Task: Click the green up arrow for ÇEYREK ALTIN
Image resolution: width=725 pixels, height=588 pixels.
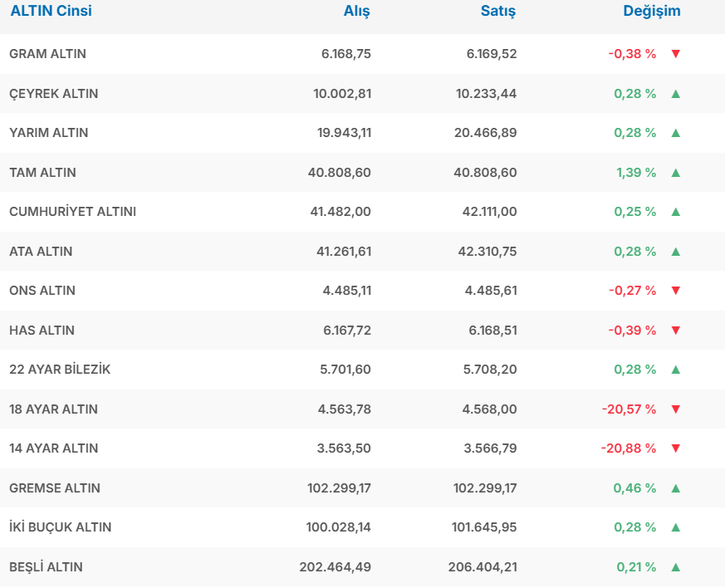Action: [675, 94]
